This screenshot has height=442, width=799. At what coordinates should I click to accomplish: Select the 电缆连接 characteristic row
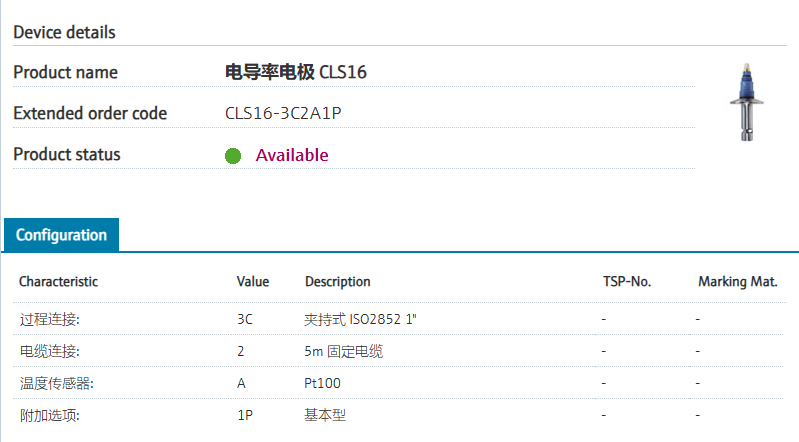pos(50,351)
